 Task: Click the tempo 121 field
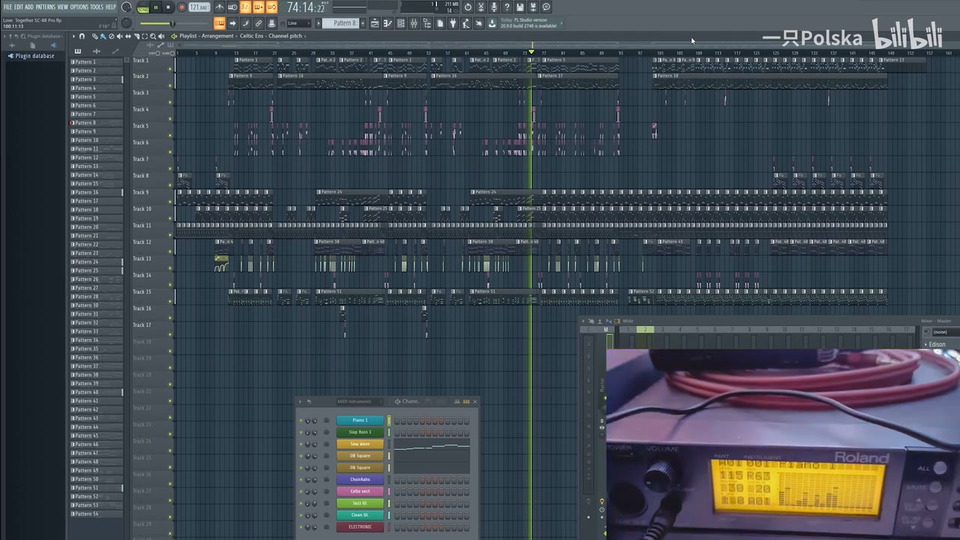coord(199,7)
